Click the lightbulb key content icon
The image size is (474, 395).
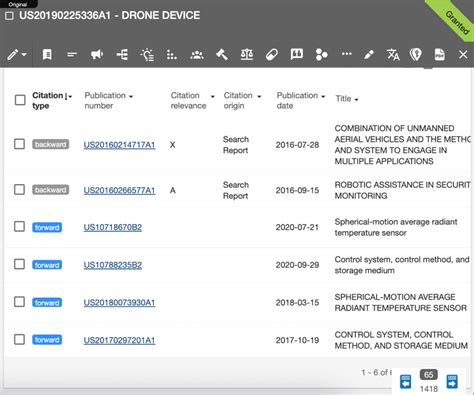click(x=147, y=54)
